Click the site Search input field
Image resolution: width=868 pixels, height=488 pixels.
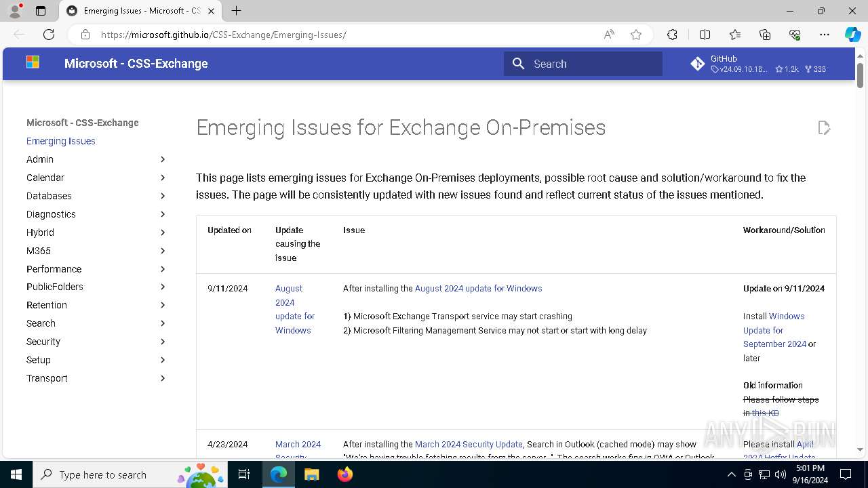(583, 64)
